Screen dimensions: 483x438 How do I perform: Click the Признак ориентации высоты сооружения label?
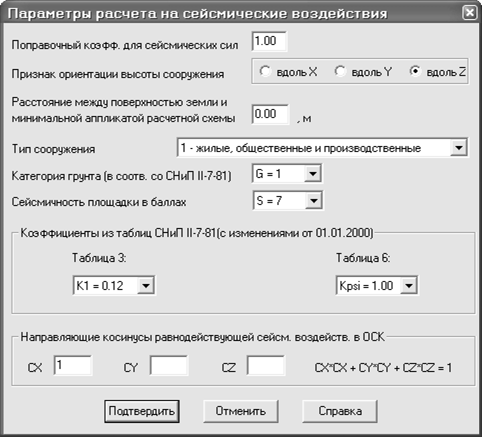pos(118,74)
